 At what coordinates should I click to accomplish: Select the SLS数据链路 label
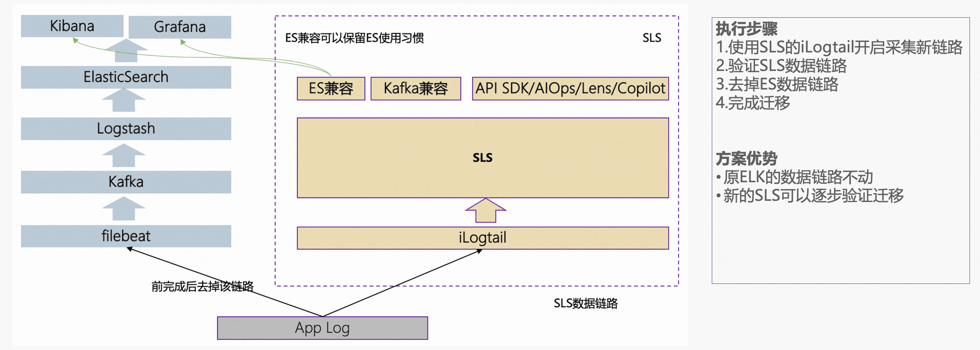coord(585,303)
